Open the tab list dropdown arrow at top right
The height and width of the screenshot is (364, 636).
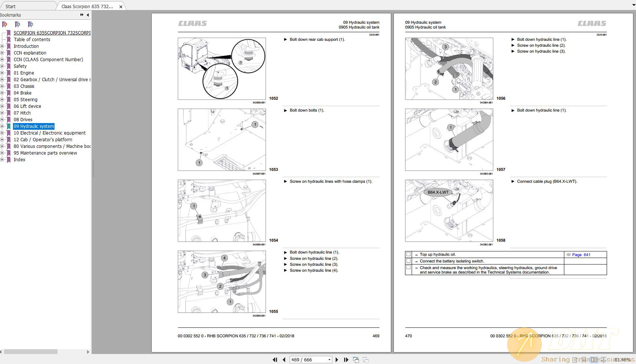633,5
